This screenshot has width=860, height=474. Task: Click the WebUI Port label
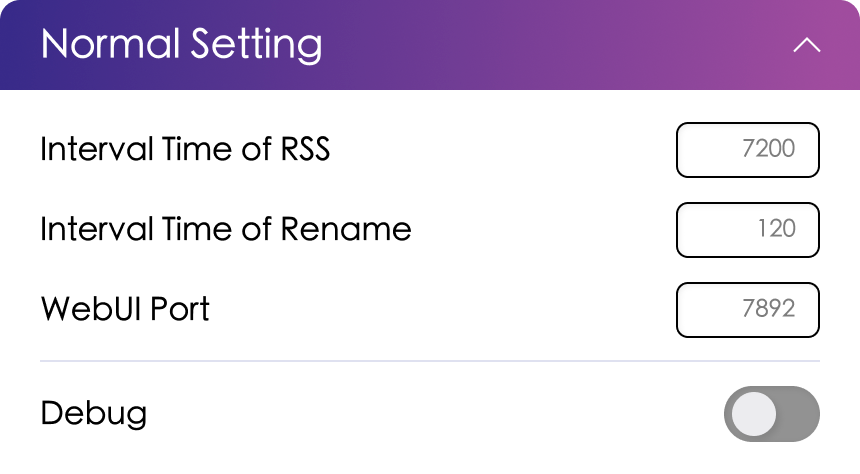[x=125, y=310]
